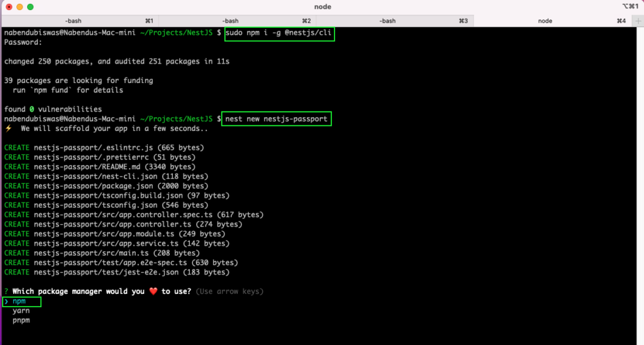Click the app.controller.spec.ts CREATE line
The height and width of the screenshot is (345, 644).
134,215
